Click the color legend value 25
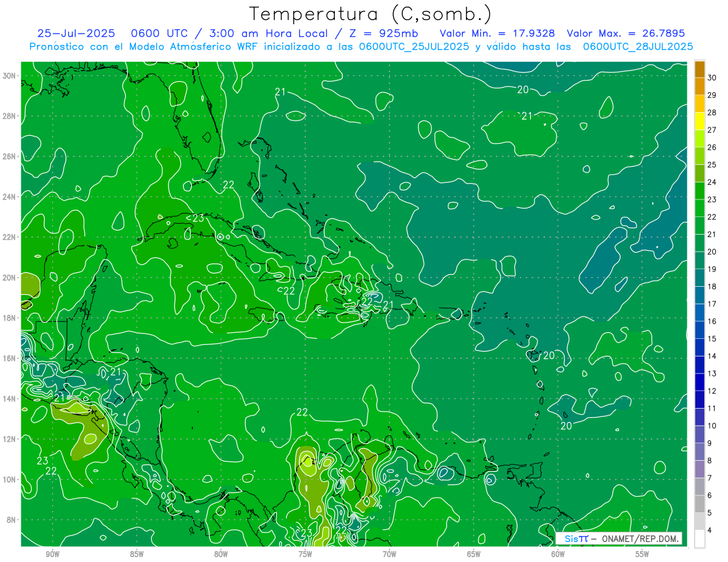Viewport: 728px width, 562px height. click(x=712, y=165)
